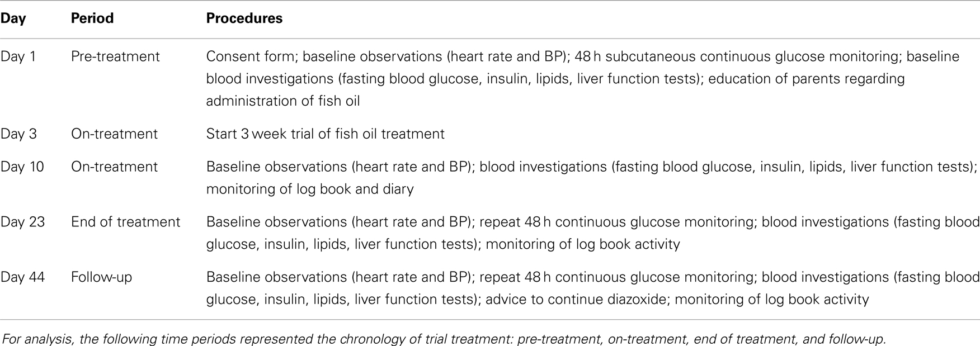Click 'Start 3 week trial of fish oil treatment'

coord(326,134)
